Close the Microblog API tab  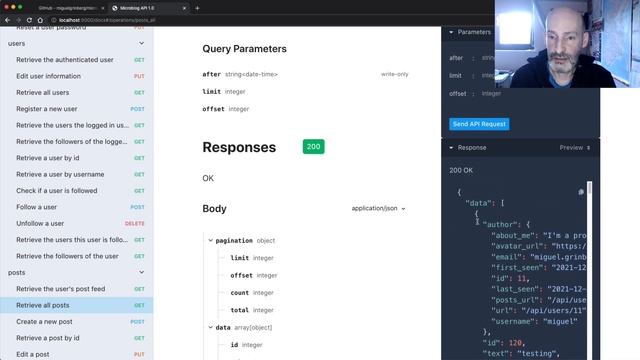click(x=184, y=8)
